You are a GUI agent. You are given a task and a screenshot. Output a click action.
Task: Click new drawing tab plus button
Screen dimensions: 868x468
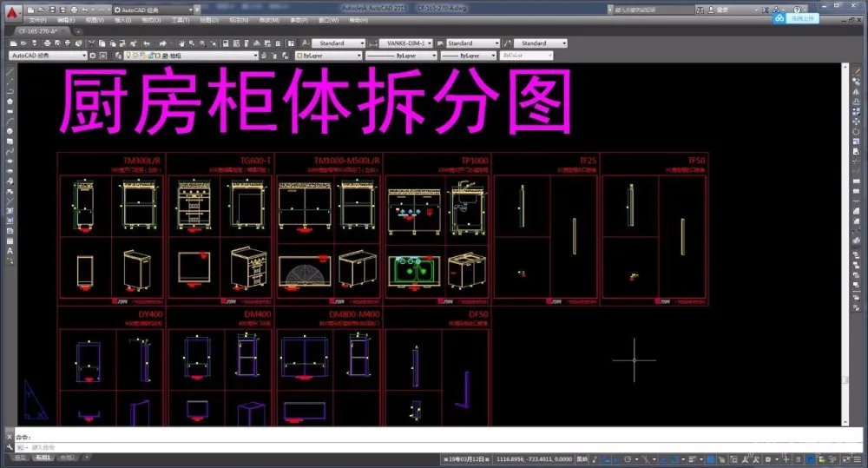[x=78, y=31]
